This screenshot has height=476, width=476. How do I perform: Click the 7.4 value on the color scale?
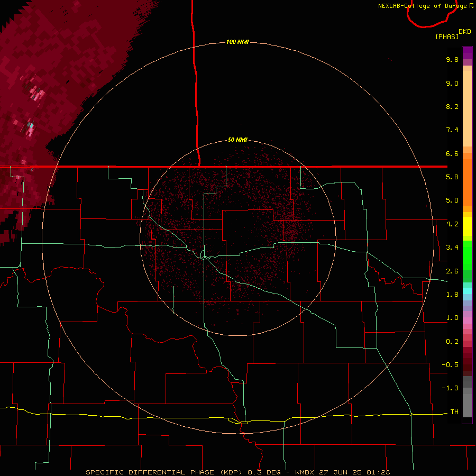click(x=452, y=130)
